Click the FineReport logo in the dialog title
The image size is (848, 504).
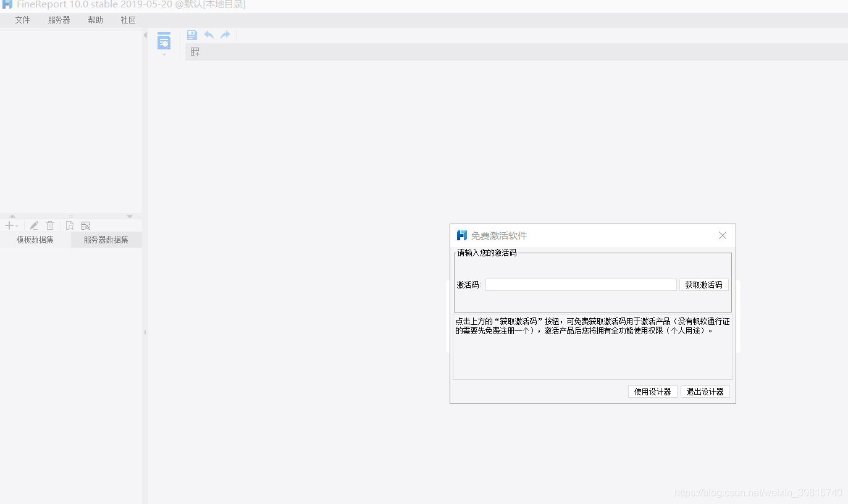tap(462, 235)
